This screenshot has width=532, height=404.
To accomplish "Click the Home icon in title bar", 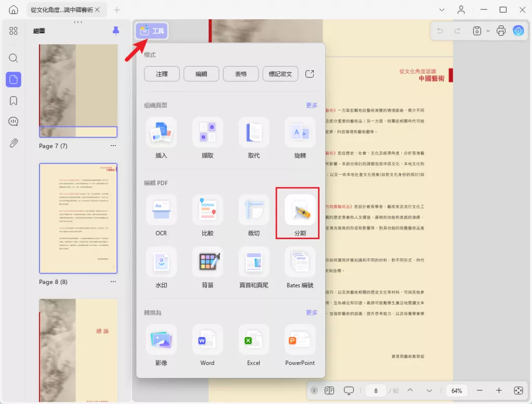I will click(13, 9).
